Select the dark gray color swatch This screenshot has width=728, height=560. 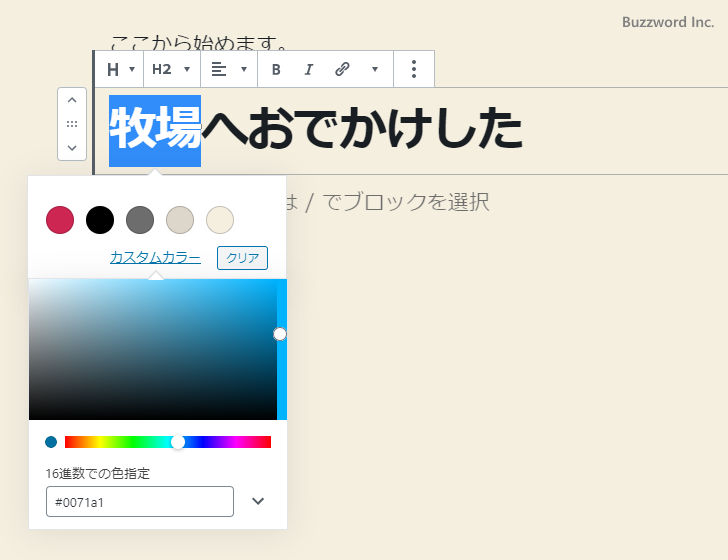140,220
